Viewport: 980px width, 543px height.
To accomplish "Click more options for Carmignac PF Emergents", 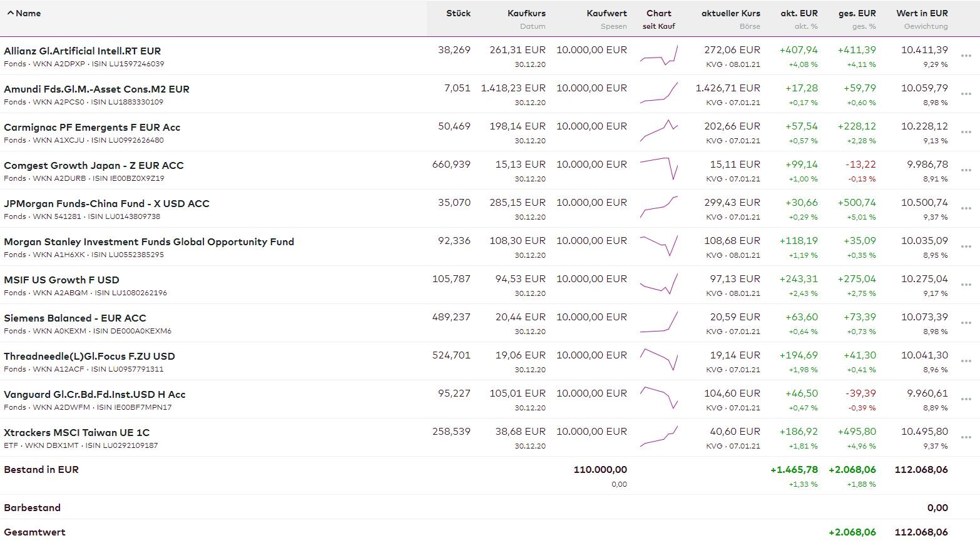I will tap(966, 133).
